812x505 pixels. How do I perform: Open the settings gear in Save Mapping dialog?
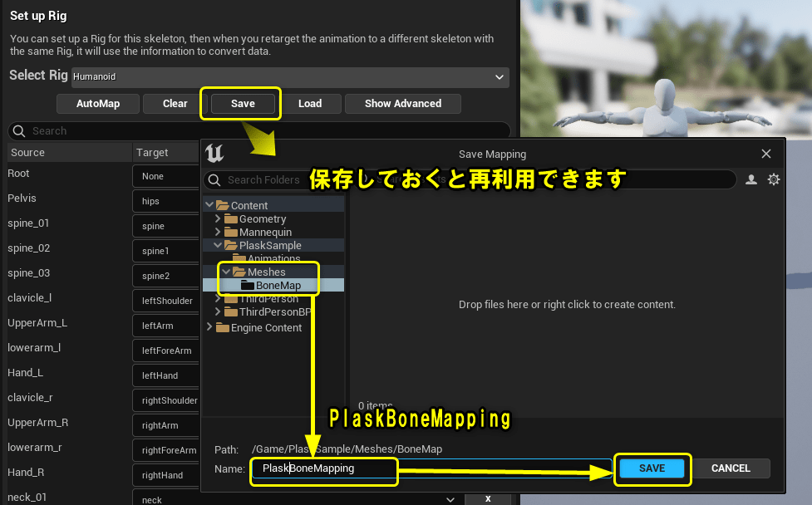[x=774, y=179]
